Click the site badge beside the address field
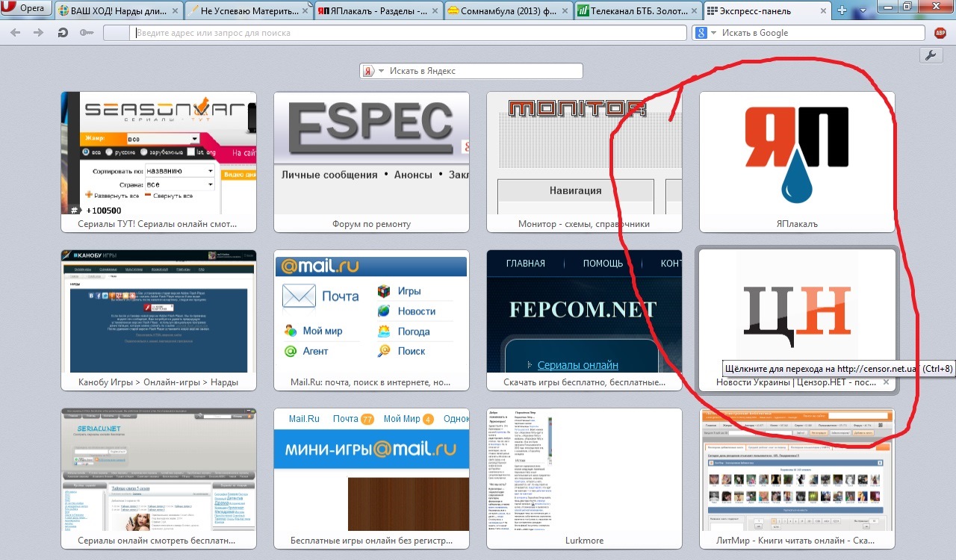956x560 pixels. (x=117, y=33)
